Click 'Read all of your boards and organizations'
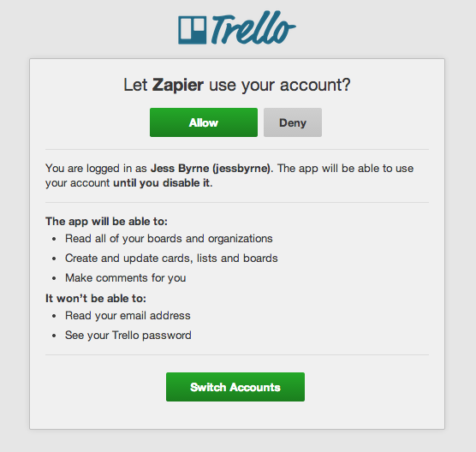This screenshot has height=452, width=476. pos(169,239)
